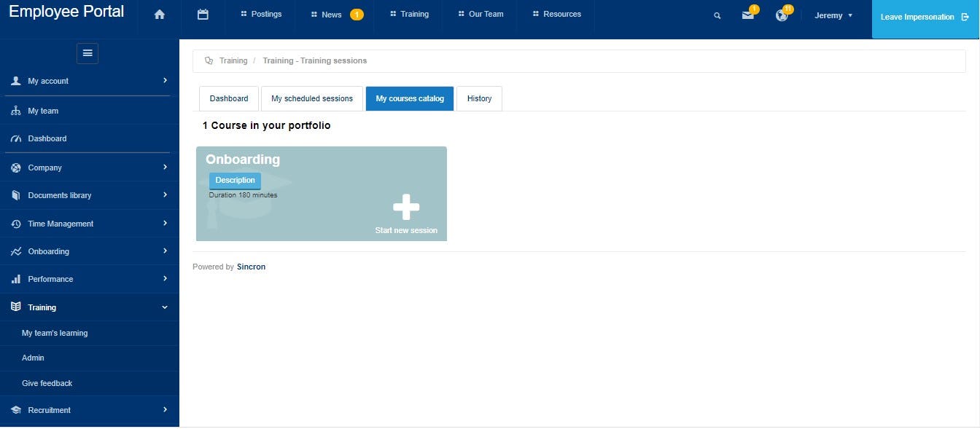Click the Leave Impersonation button

pos(917,15)
